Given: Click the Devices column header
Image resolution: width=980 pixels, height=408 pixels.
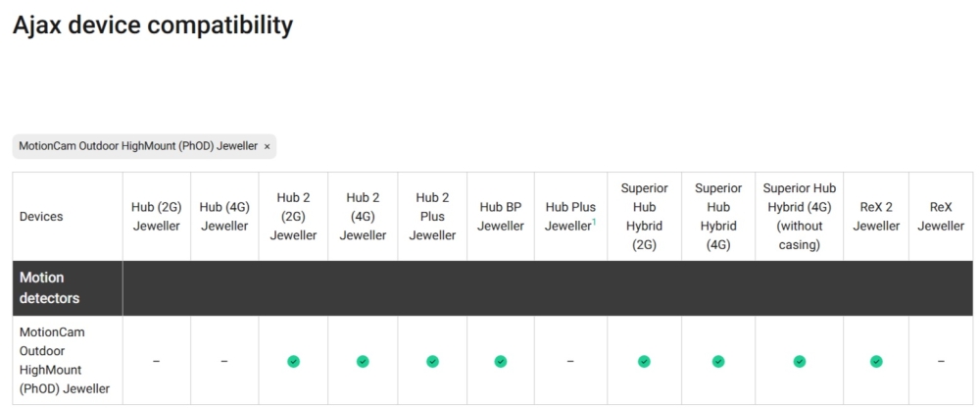Looking at the screenshot, I should pos(41,217).
